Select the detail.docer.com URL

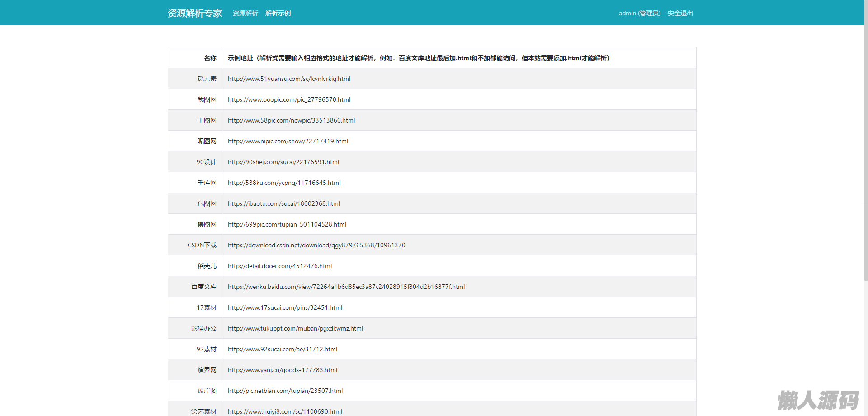click(280, 266)
